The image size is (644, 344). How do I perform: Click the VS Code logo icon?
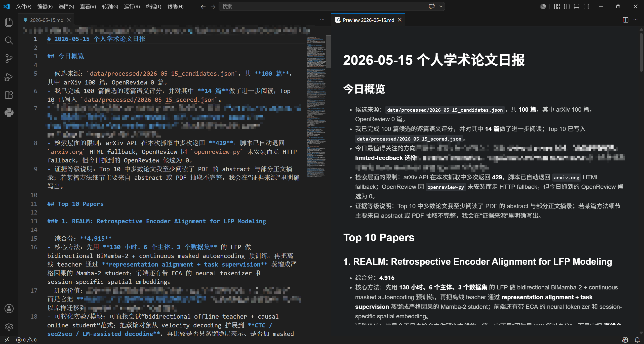click(x=7, y=7)
